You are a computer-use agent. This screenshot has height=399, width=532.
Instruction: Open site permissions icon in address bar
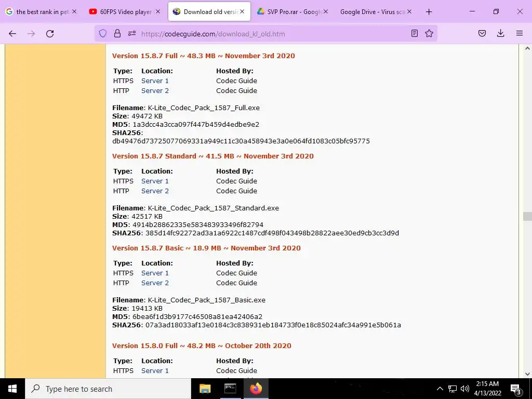[132, 33]
